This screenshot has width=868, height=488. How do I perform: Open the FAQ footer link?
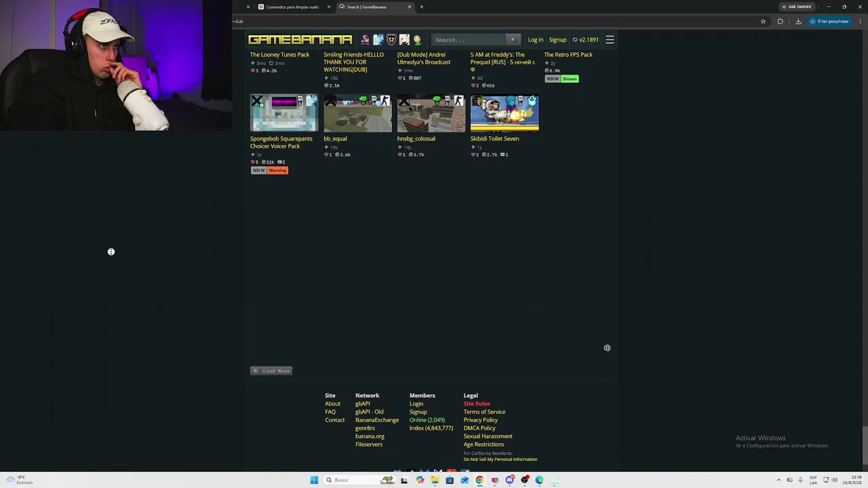[x=330, y=412]
